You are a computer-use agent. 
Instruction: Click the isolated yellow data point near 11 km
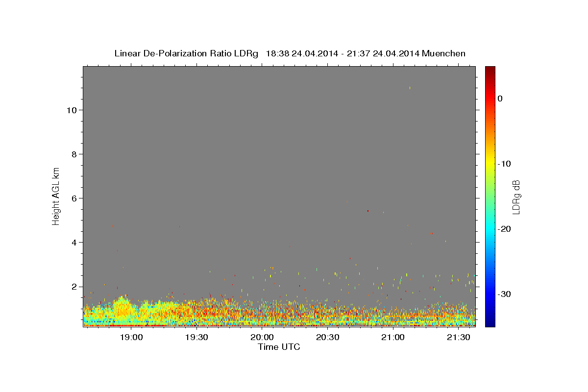tap(410, 88)
